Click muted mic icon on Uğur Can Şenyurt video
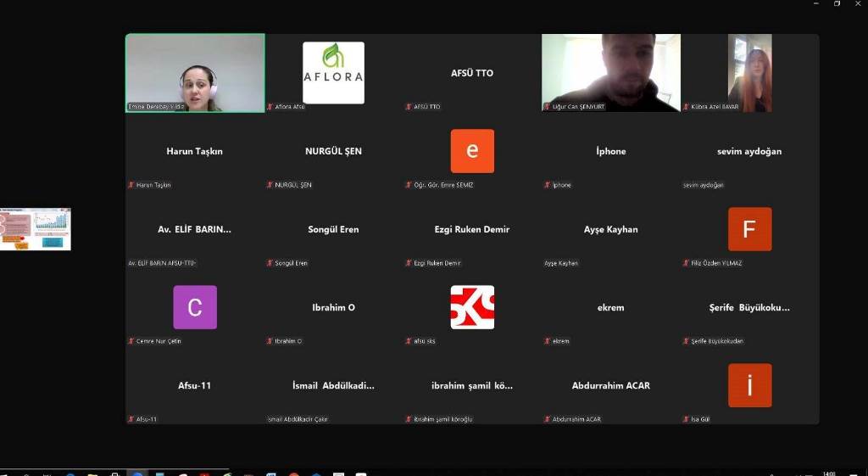This screenshot has width=868, height=476. pyautogui.click(x=548, y=106)
